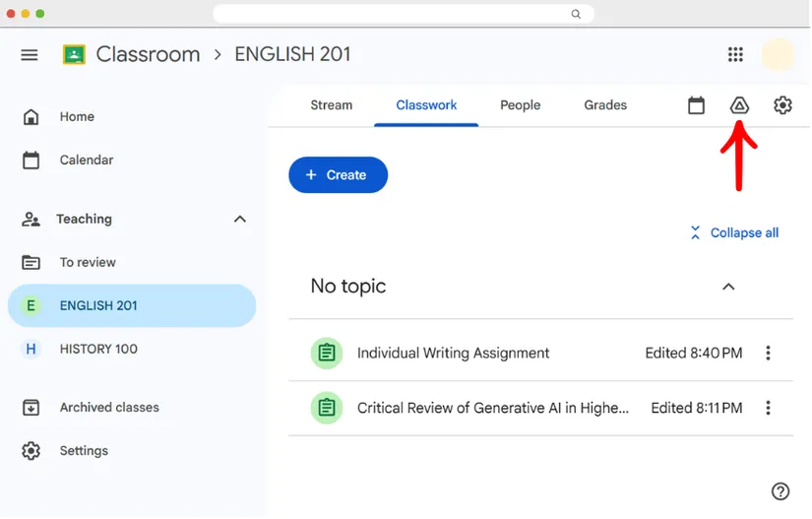Open To review in sidebar
The height and width of the screenshot is (519, 812).
(88, 263)
